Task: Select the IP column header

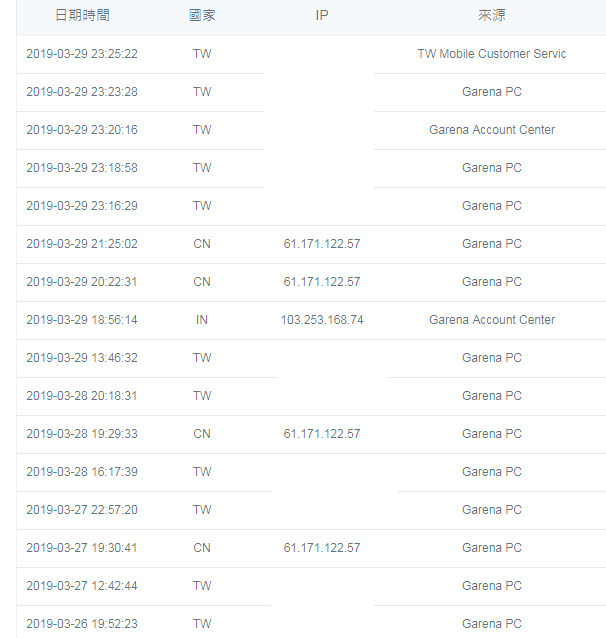Action: 322,16
